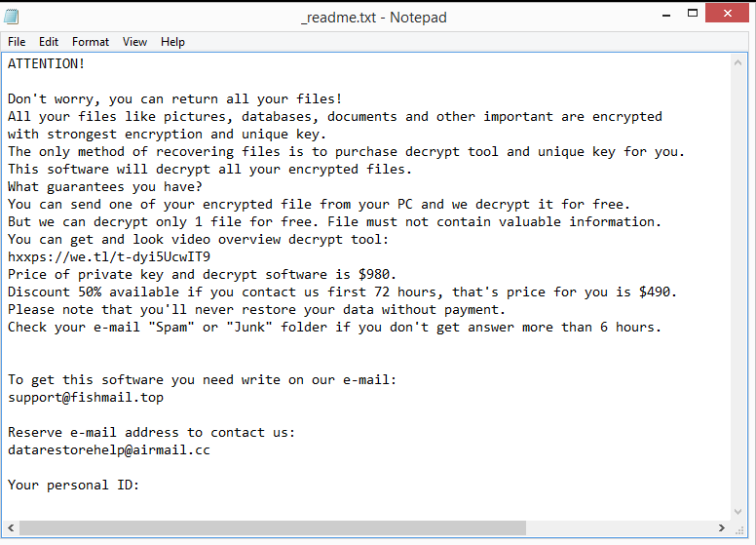
Task: Click the horizontal scrollbar left arrow
Action: [x=12, y=528]
